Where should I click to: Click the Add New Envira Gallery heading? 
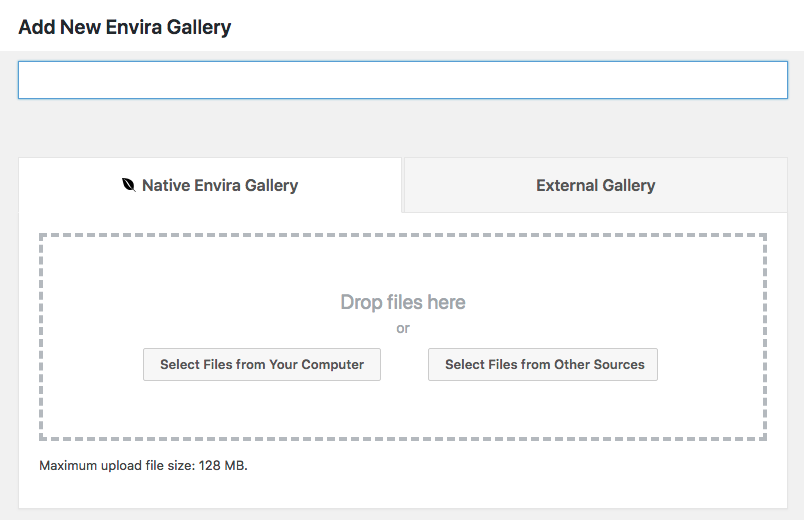[x=125, y=27]
